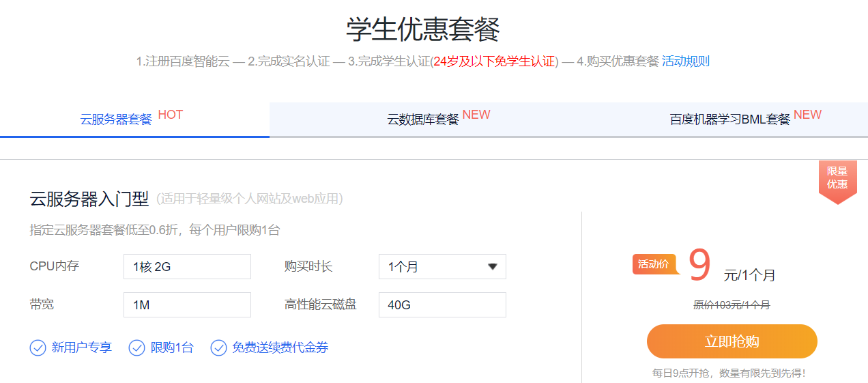The height and width of the screenshot is (383, 868).
Task: Click the CPU内存 field showing 1核 2G
Action: coord(187,267)
